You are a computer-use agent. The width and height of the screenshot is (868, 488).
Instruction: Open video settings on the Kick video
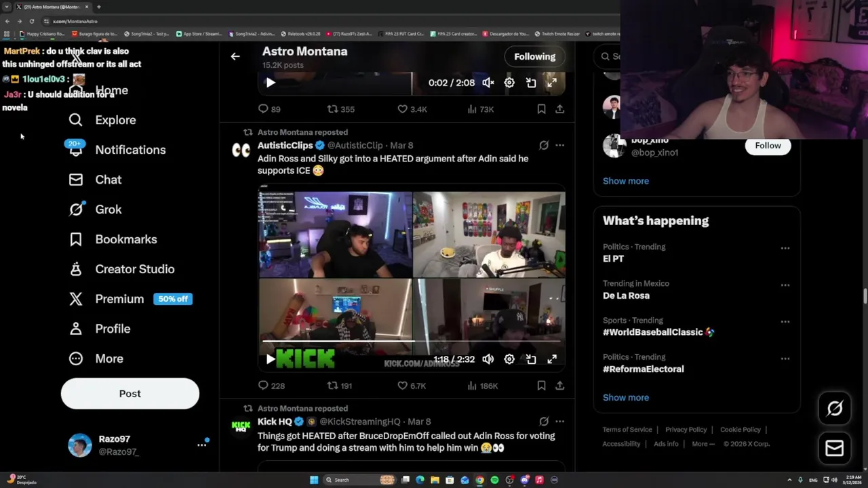[x=509, y=359]
